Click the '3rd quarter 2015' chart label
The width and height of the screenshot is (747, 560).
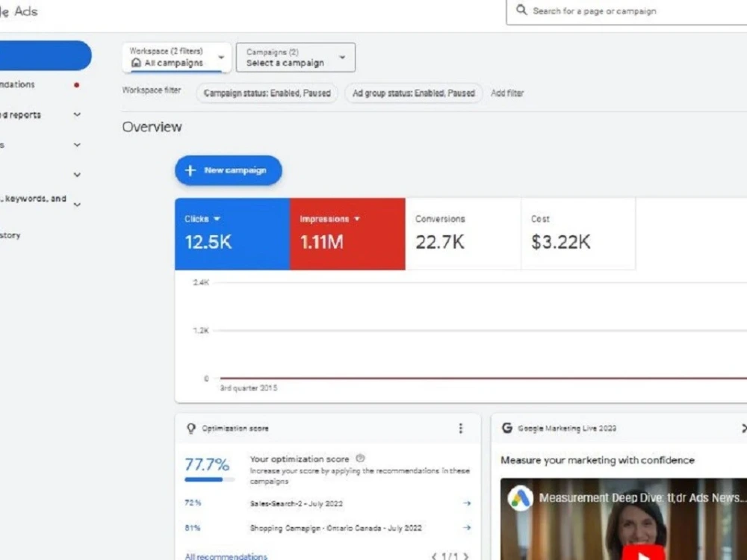tap(248, 388)
